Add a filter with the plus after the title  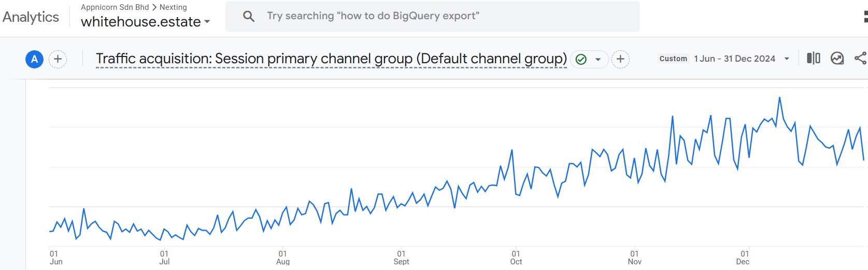[x=620, y=59]
